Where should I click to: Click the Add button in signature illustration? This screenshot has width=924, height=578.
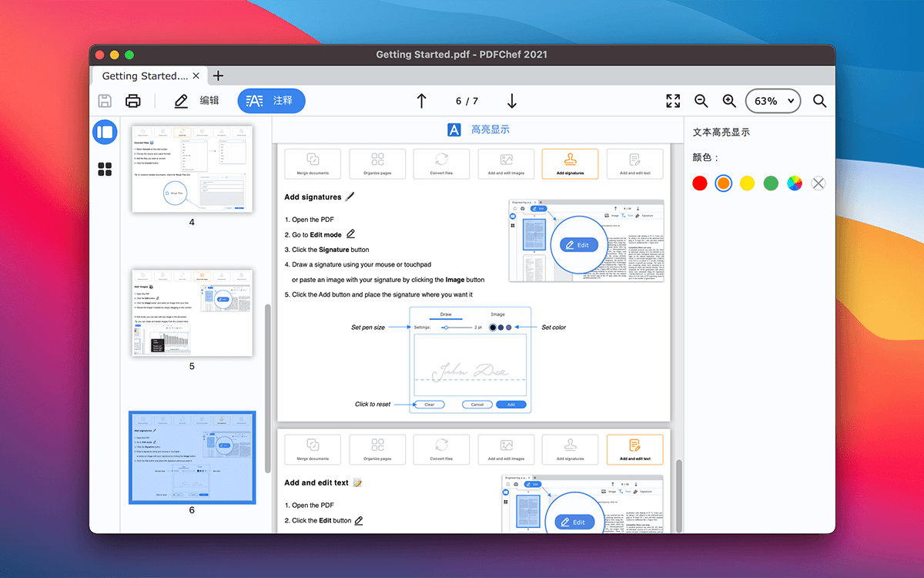point(511,405)
